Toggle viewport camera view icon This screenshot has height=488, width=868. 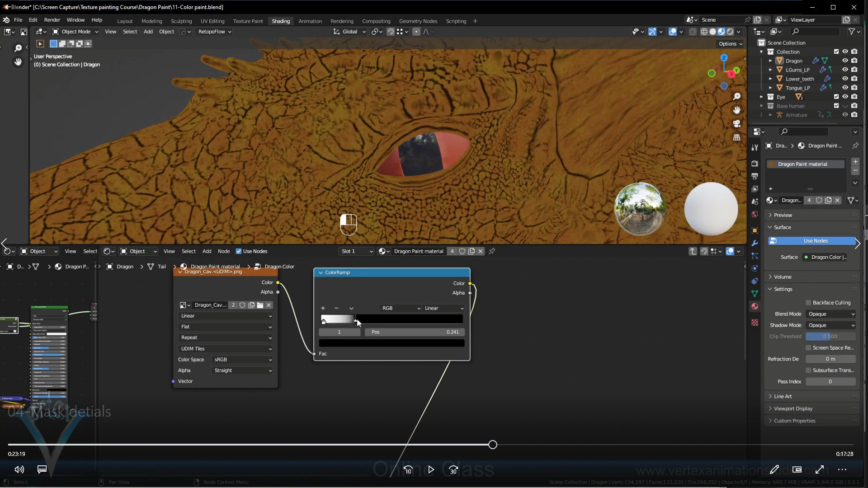(x=736, y=123)
